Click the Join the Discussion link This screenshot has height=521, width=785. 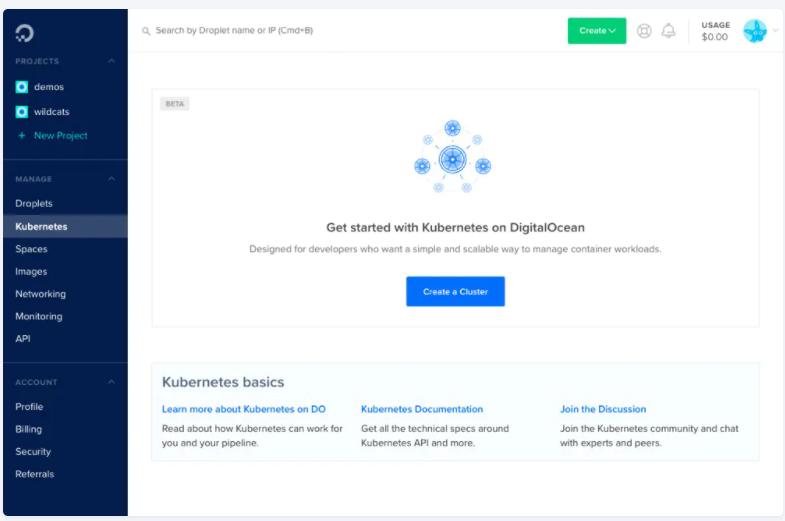pyautogui.click(x=603, y=409)
